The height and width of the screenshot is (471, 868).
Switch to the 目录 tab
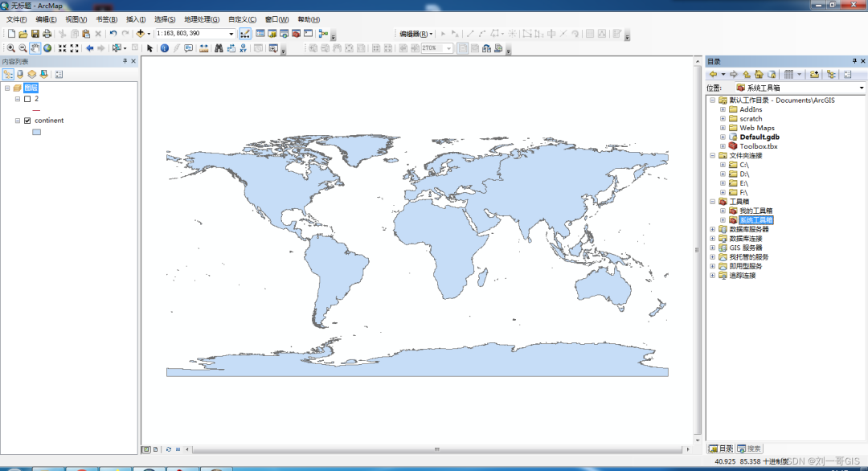click(721, 448)
